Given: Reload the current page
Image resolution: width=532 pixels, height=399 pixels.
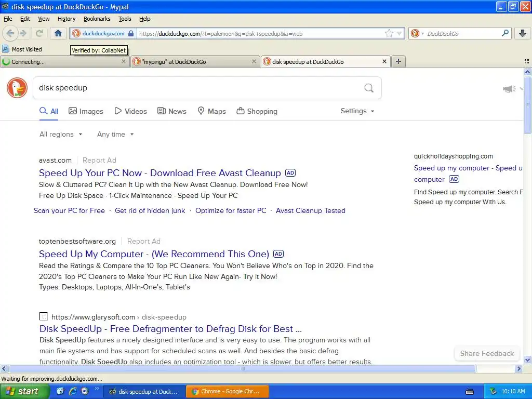Looking at the screenshot, I should (39, 33).
